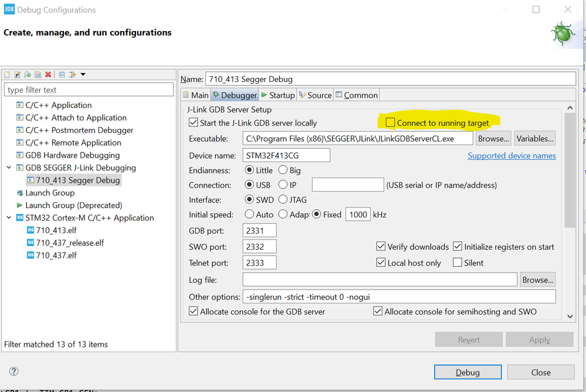Click the SWO port field
Viewport: 586px width, 392px height.
[259, 247]
